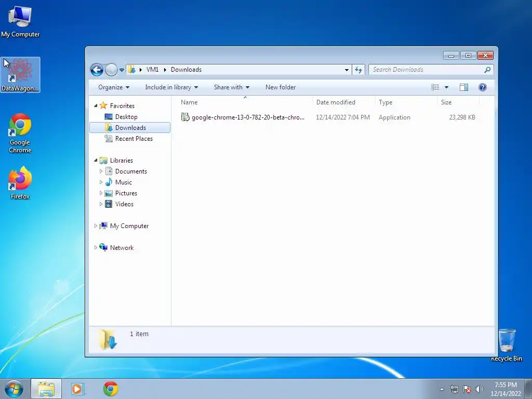Toggle the preview pane button
Image resolution: width=532 pixels, height=399 pixels.
coord(464,87)
